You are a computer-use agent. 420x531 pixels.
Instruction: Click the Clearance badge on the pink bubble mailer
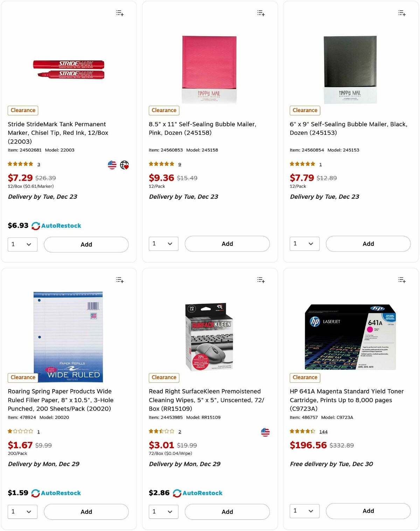click(164, 110)
